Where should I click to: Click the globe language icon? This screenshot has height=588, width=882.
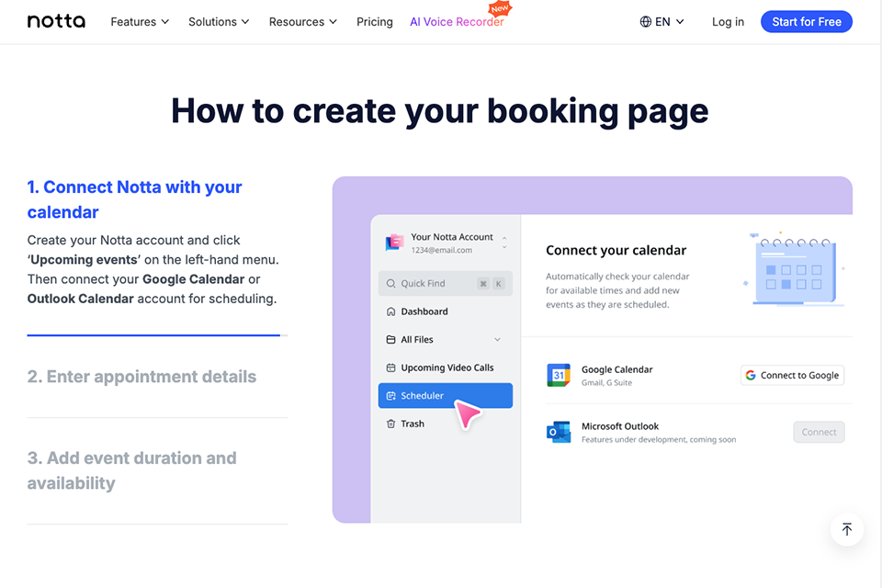tap(646, 22)
